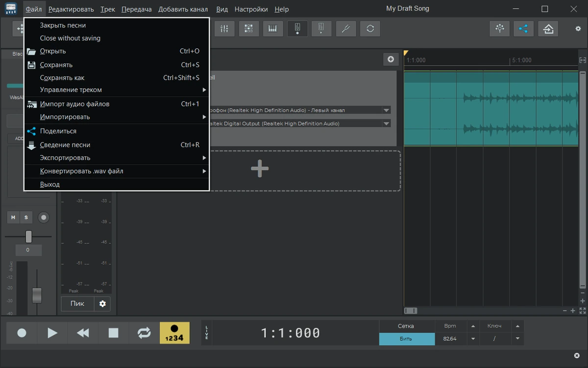
Task: Click the timeline width toggle icon
Action: 583,60
